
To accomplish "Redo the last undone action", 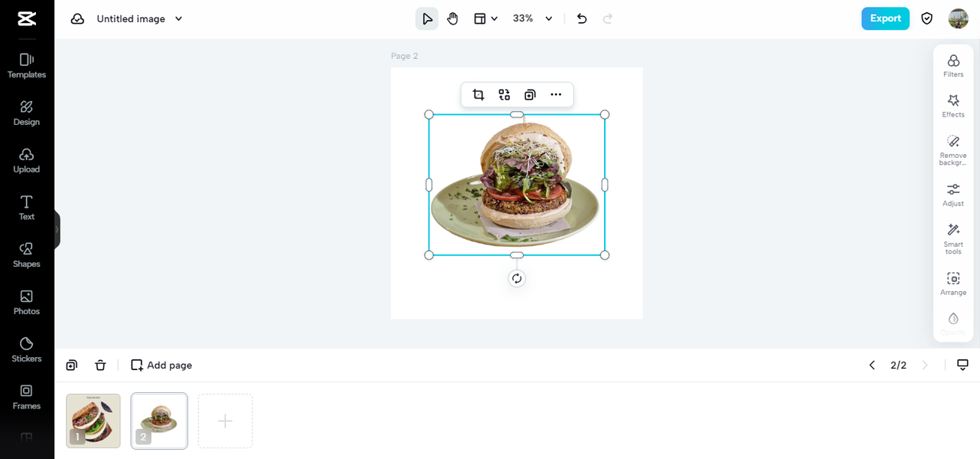I will point(608,19).
